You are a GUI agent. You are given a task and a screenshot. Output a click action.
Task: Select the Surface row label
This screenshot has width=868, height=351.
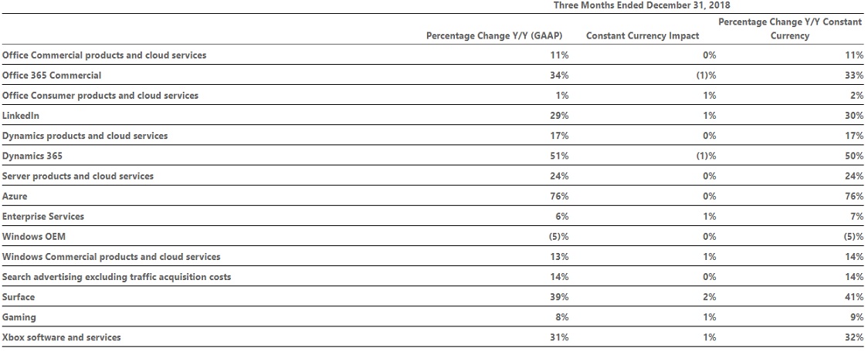point(19,297)
